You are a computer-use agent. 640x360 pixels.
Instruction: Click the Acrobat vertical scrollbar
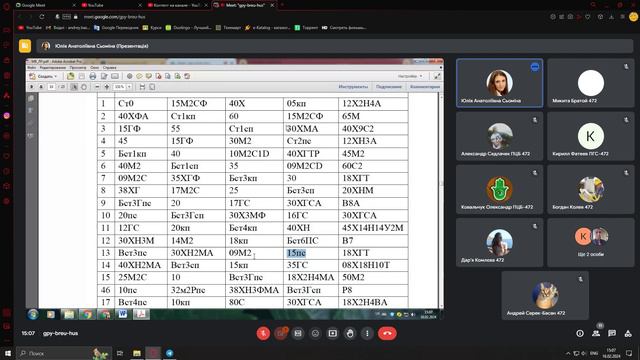pyautogui.click(x=441, y=200)
